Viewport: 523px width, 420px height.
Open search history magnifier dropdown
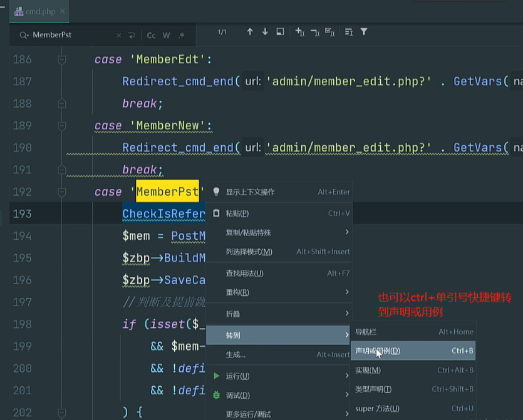[24, 35]
